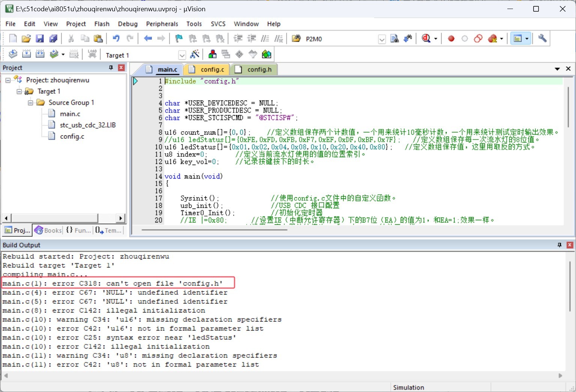
Task: Switch to Books panel tab
Action: tap(48, 230)
